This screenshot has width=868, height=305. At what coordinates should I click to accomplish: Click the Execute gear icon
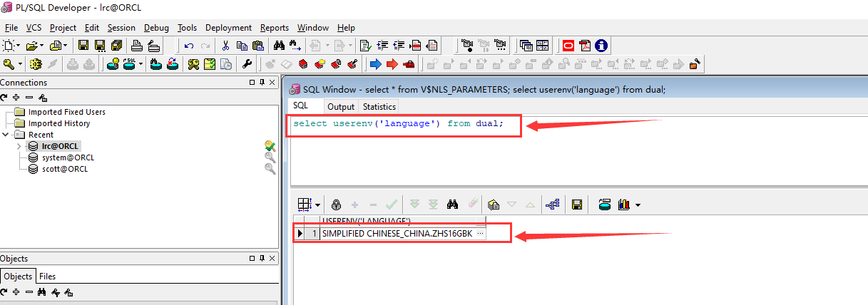(36, 64)
